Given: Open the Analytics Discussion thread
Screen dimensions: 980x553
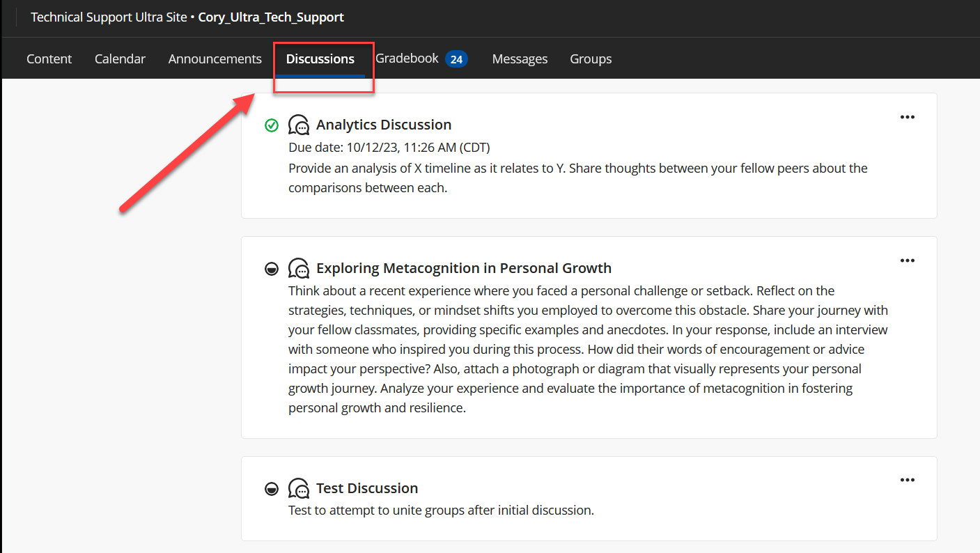Looking at the screenshot, I should click(384, 125).
